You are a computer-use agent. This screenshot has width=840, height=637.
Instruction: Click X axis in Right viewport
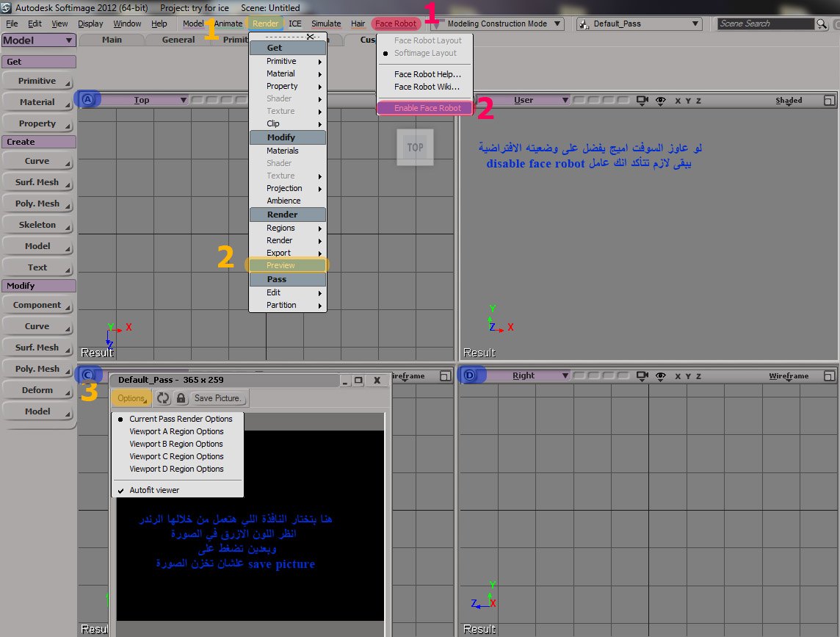[678, 376]
